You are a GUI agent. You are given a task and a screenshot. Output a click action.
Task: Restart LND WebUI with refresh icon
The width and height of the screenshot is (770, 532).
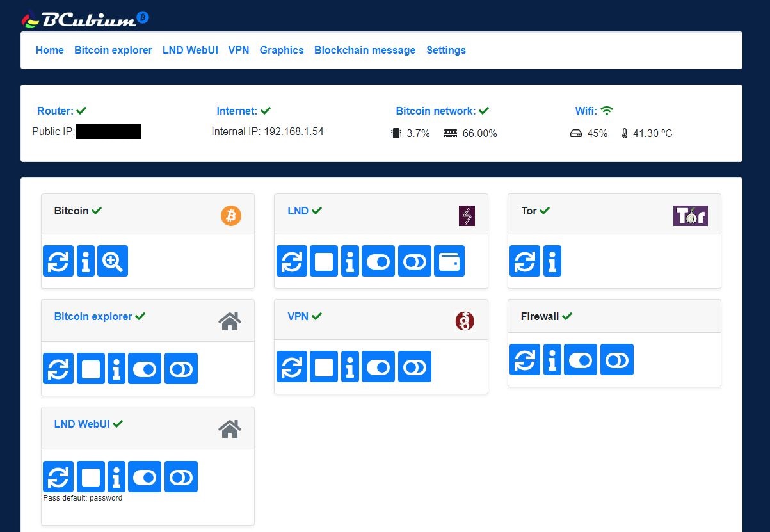pos(58,476)
